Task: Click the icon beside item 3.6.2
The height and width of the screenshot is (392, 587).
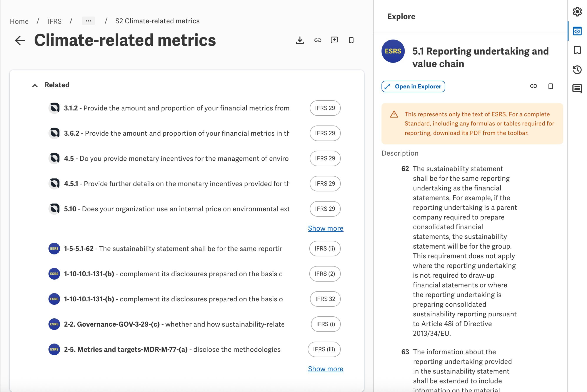Action: 54,133
